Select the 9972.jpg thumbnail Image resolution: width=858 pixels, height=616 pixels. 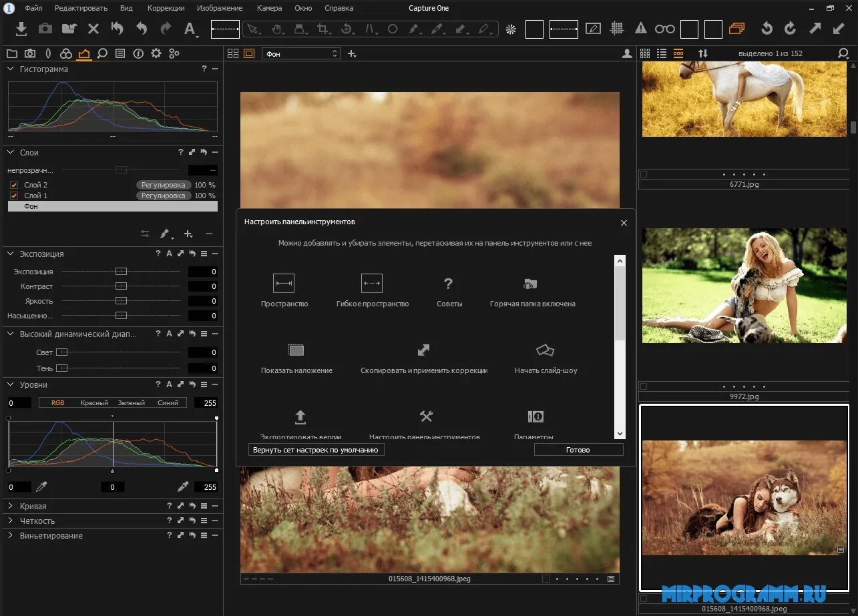point(744,286)
